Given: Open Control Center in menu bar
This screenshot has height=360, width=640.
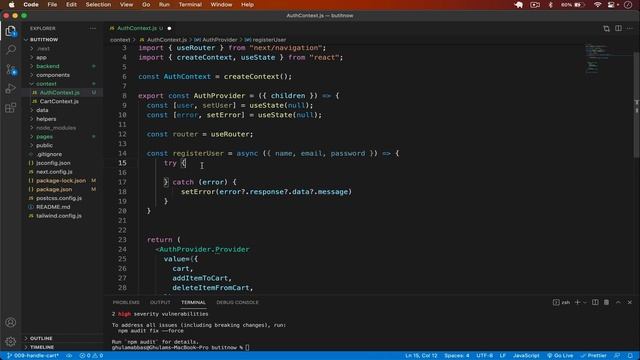Looking at the screenshot, I should coord(612,4).
